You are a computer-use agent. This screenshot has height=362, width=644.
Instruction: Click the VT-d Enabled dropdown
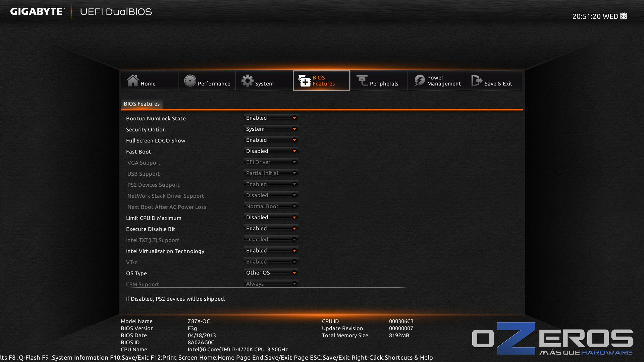pos(271,262)
